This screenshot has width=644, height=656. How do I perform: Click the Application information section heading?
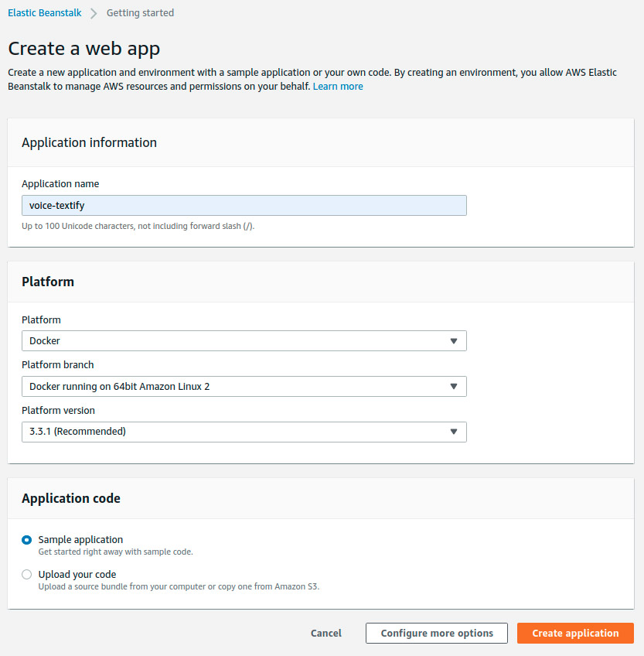(89, 142)
